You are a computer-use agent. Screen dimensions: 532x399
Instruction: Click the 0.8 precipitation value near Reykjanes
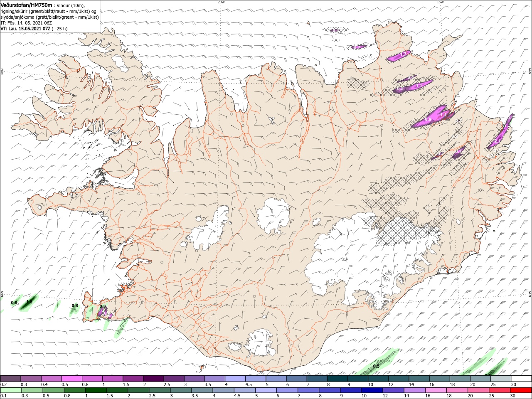click(75, 305)
